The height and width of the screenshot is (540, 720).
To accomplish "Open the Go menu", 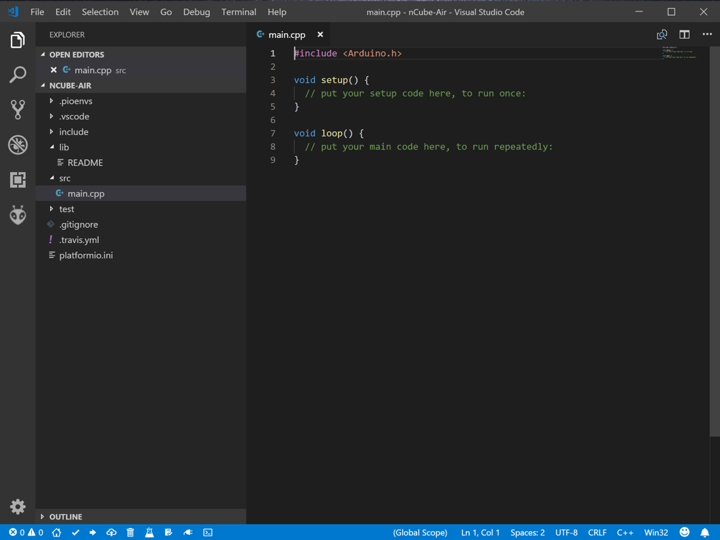I will click(x=166, y=12).
